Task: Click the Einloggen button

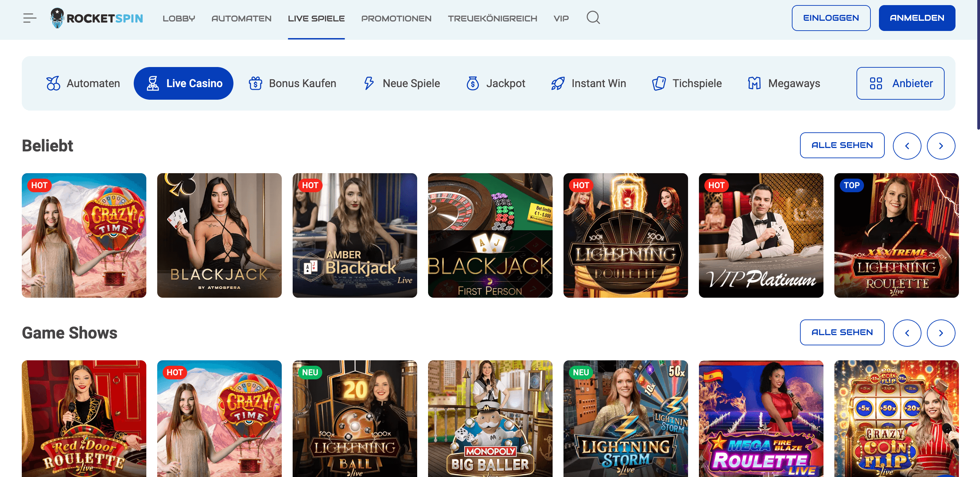Action: (x=831, y=18)
